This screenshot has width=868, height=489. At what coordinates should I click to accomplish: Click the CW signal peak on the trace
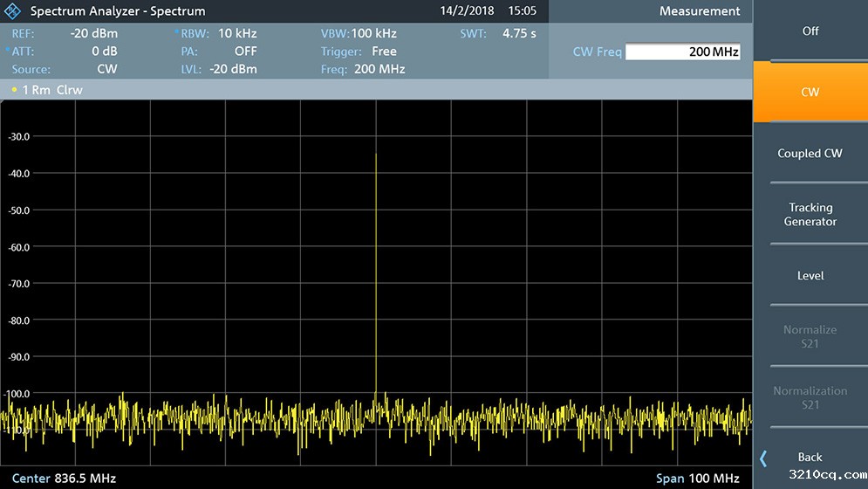pos(376,155)
